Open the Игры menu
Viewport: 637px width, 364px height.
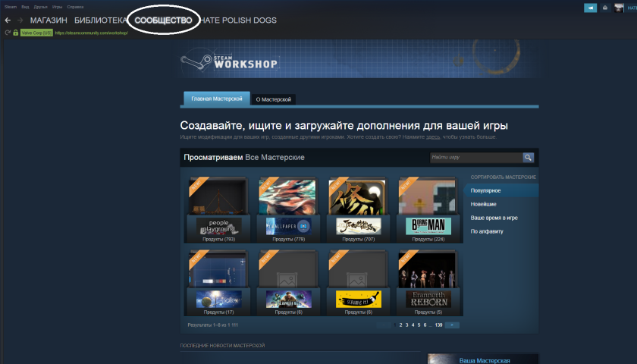pyautogui.click(x=58, y=7)
